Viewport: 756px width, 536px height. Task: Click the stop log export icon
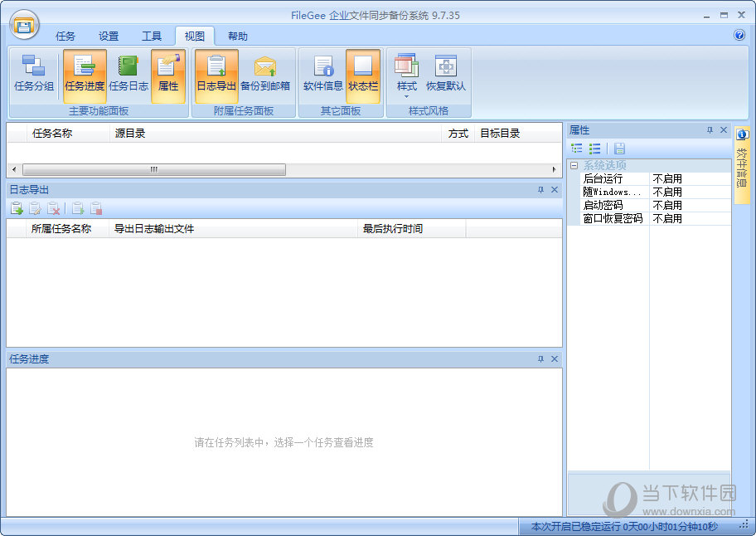pyautogui.click(x=96, y=208)
